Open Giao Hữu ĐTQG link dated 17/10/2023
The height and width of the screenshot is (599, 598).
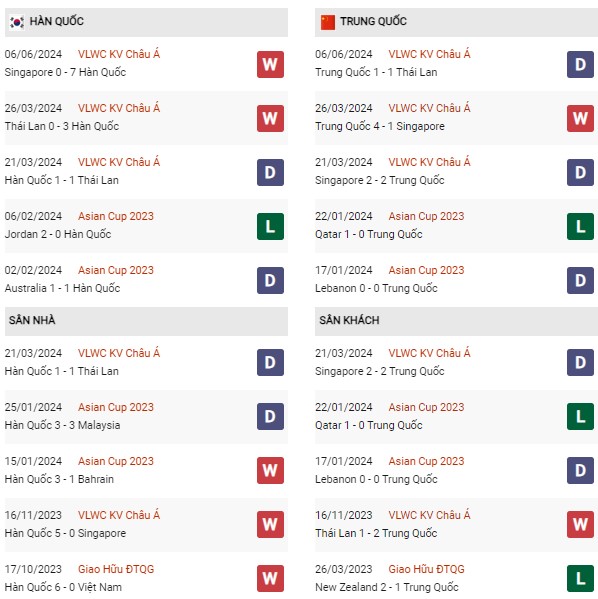[116, 569]
